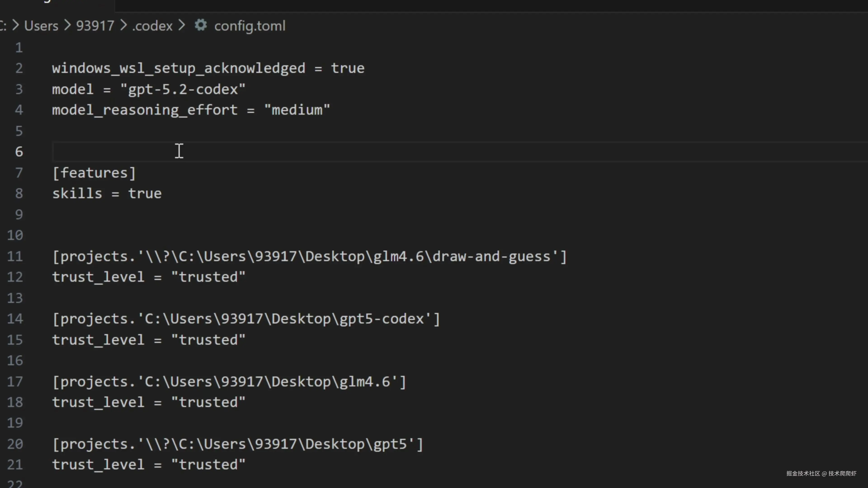This screenshot has width=868, height=488.
Task: Click the Users breadcrumb segment
Action: 41,26
